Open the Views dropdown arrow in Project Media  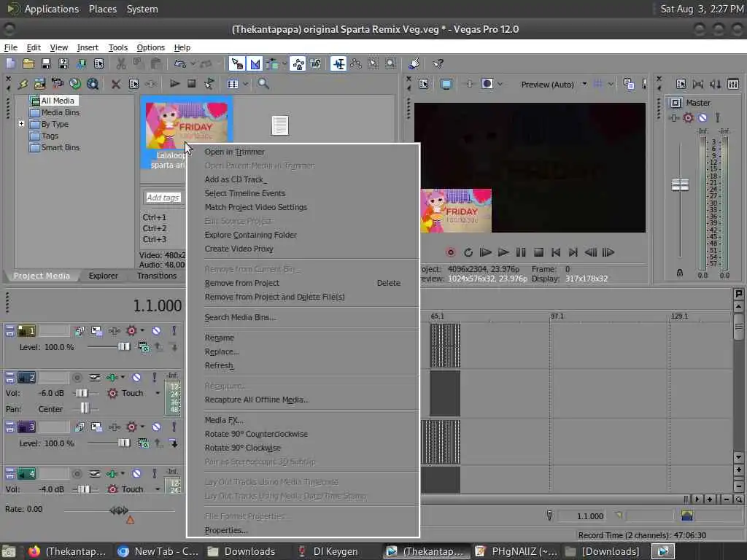[x=245, y=85]
